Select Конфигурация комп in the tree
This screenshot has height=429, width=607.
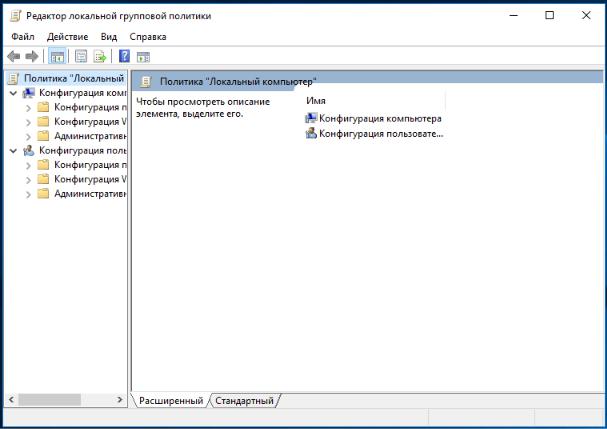pos(83,93)
